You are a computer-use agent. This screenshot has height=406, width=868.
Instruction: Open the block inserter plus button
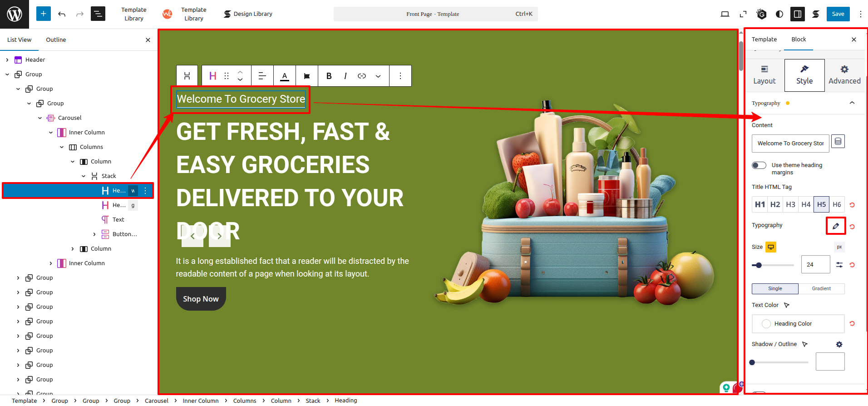(44, 14)
